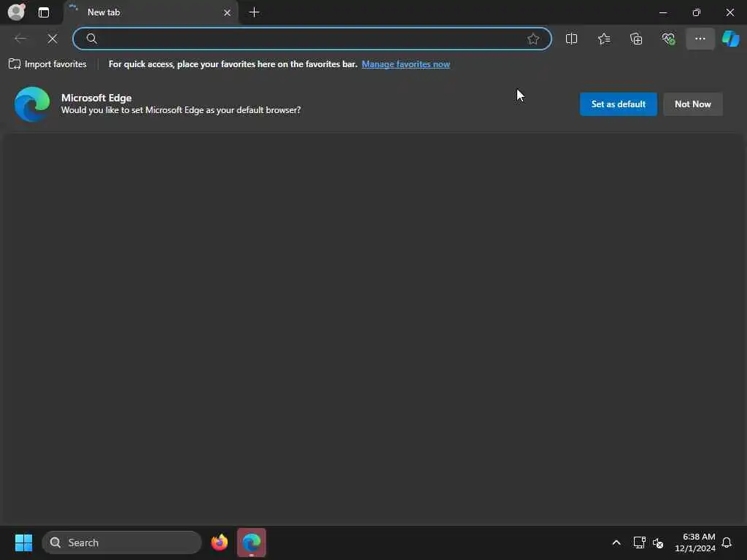The height and width of the screenshot is (560, 747).
Task: Open network status tray icon
Action: point(639,542)
